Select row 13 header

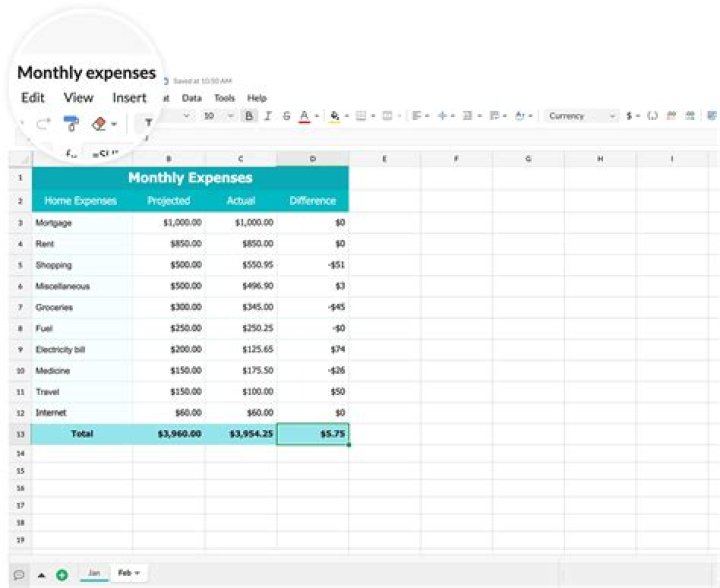click(x=20, y=434)
